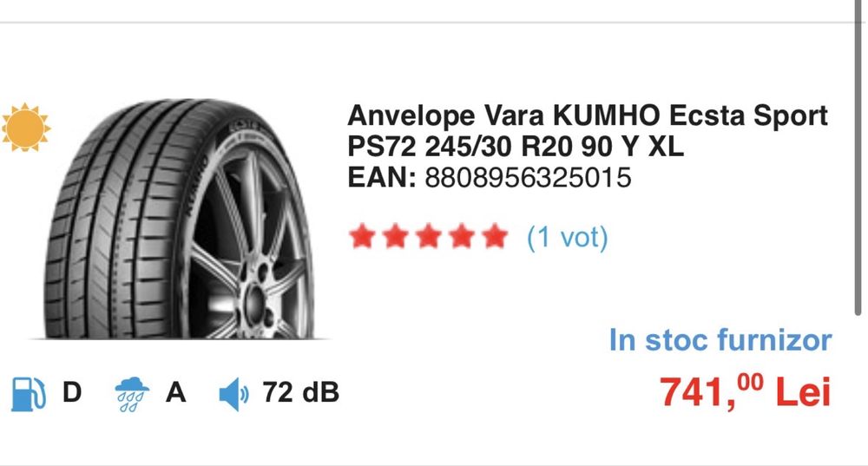Open the KUMHO Ecsta Sport tire image

(179, 220)
